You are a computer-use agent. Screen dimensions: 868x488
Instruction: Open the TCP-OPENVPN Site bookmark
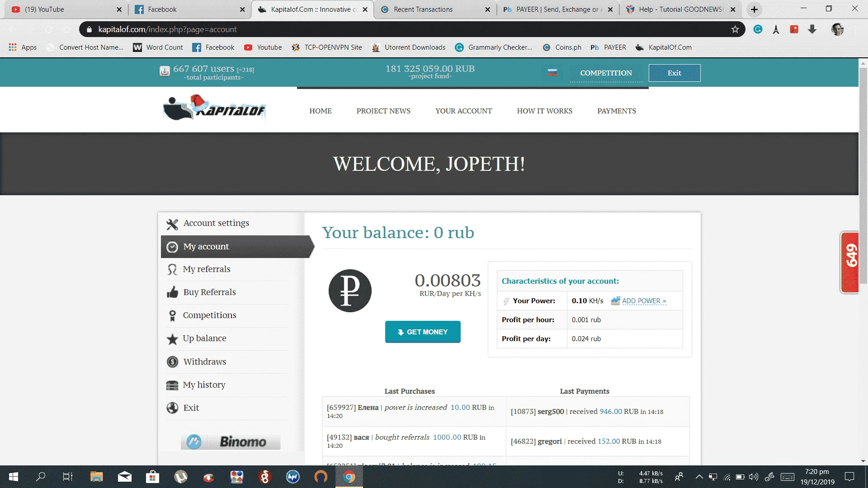click(327, 47)
